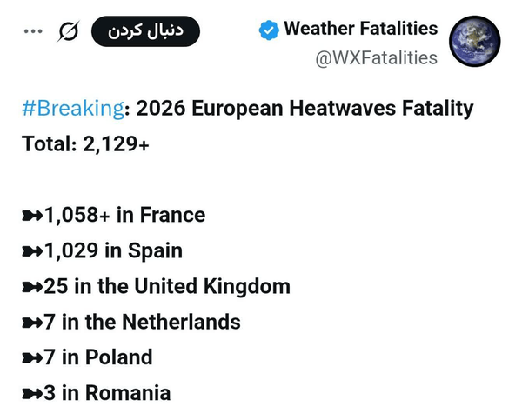
Task: Click the 1,029 in Spain text
Action: click(x=113, y=251)
